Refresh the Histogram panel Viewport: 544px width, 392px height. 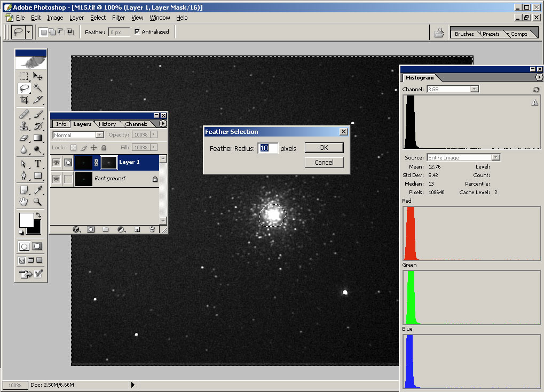coord(536,90)
